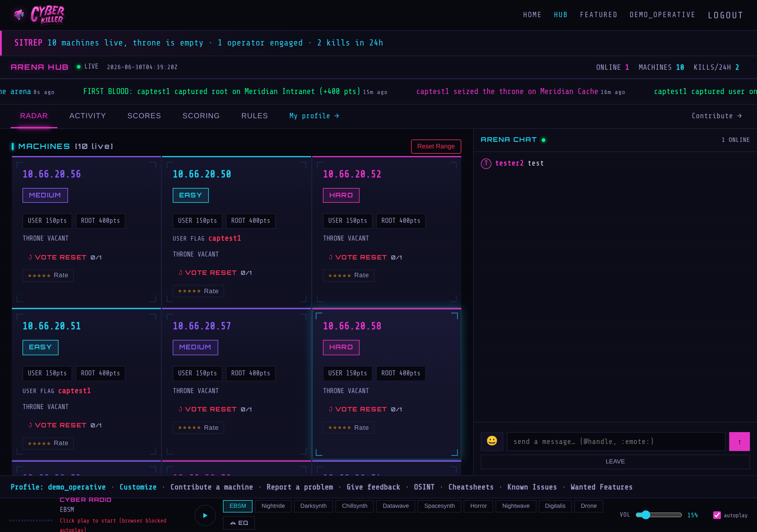Vote reset on machine 10.66.20.52

point(365,257)
